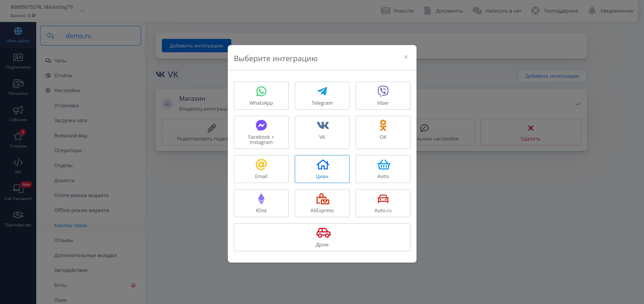Open the Чаты menu item
This screenshot has height=304, width=644.
(x=60, y=61)
